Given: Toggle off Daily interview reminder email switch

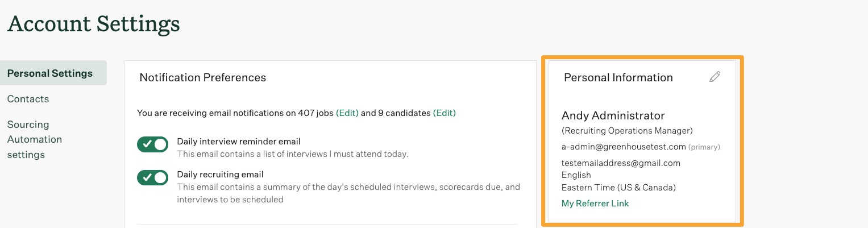Looking at the screenshot, I should [153, 144].
